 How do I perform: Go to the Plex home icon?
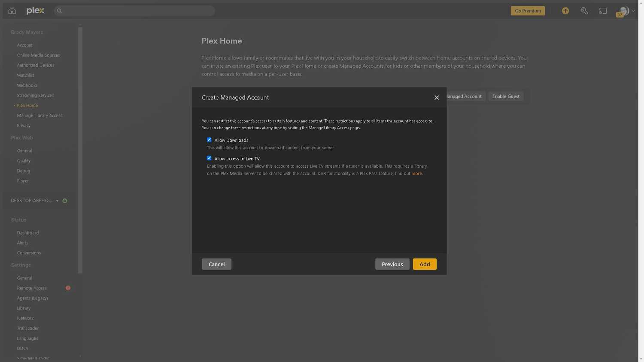tap(12, 11)
